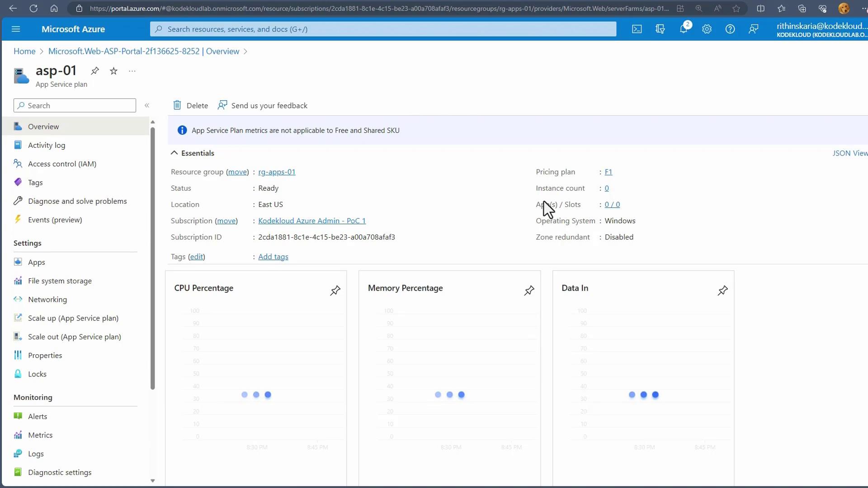
Task: Pin the Data In chart
Action: point(722,291)
